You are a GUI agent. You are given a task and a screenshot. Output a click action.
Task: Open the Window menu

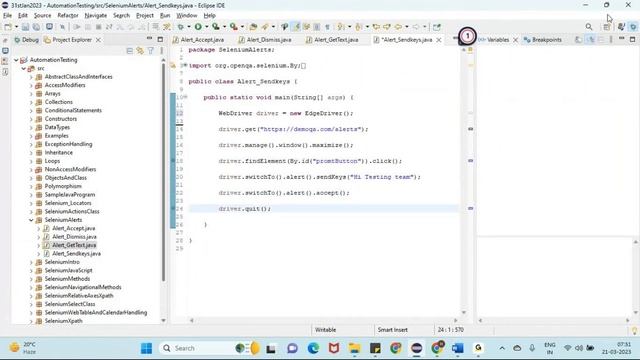[x=187, y=16]
